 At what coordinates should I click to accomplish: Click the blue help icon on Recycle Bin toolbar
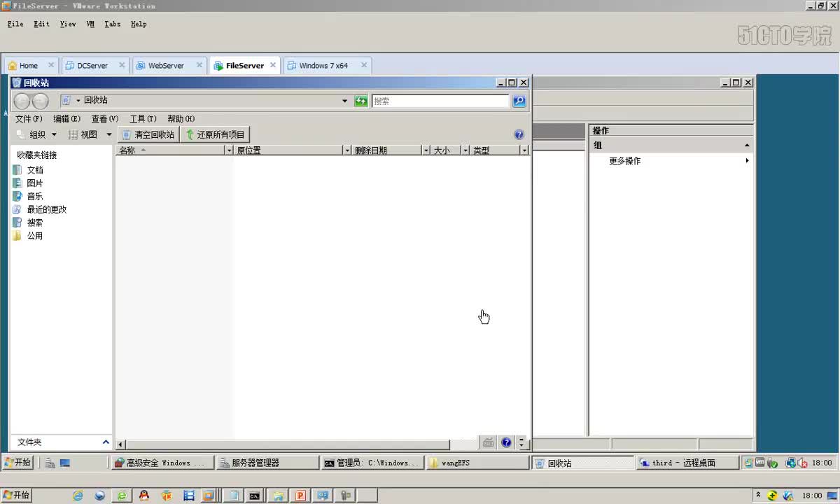[519, 134]
